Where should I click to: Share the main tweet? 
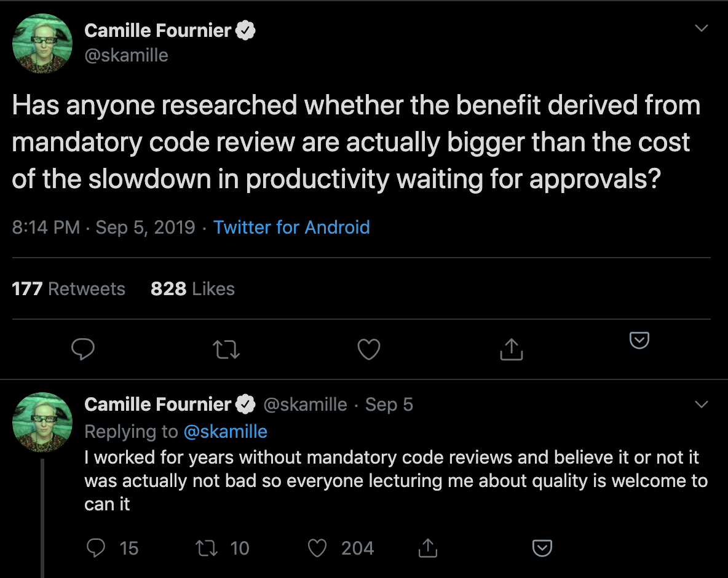[511, 349]
